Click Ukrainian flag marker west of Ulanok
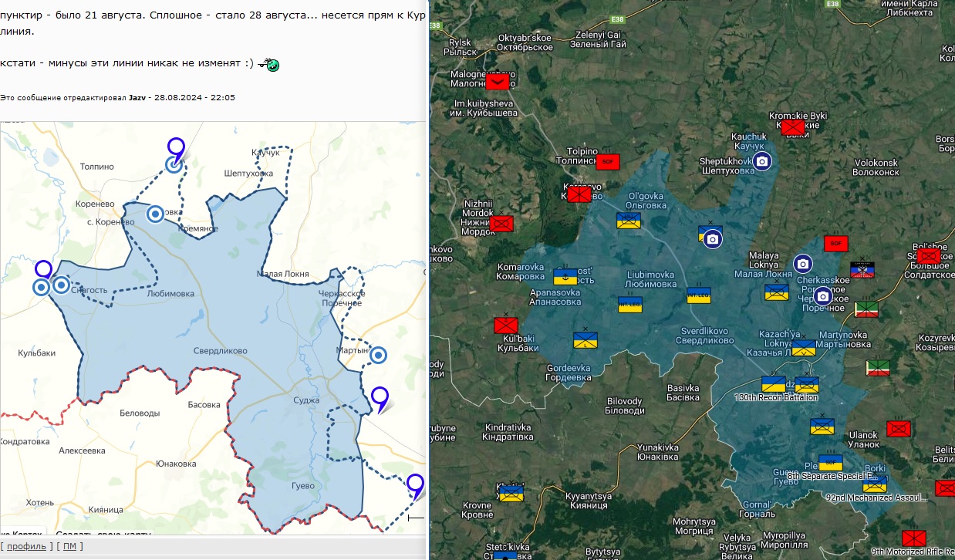The image size is (955, 560). [x=822, y=426]
